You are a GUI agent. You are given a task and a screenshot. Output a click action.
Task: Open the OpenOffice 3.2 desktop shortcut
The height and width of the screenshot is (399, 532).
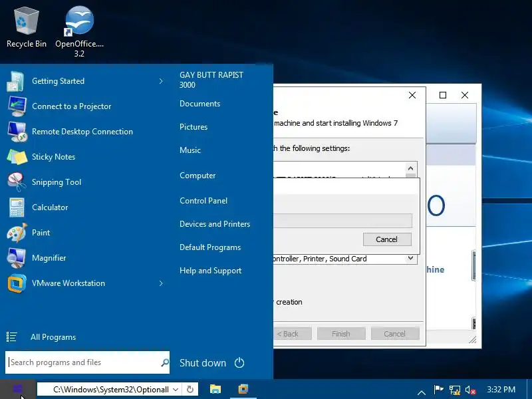tap(79, 31)
